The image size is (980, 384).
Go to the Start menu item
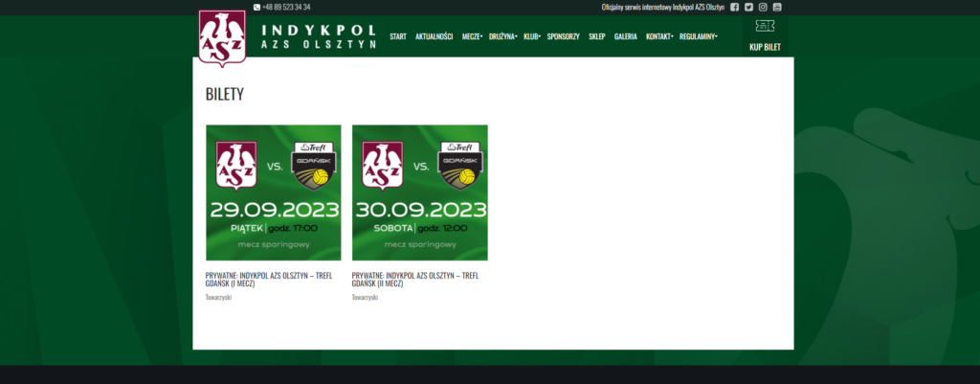click(x=398, y=36)
